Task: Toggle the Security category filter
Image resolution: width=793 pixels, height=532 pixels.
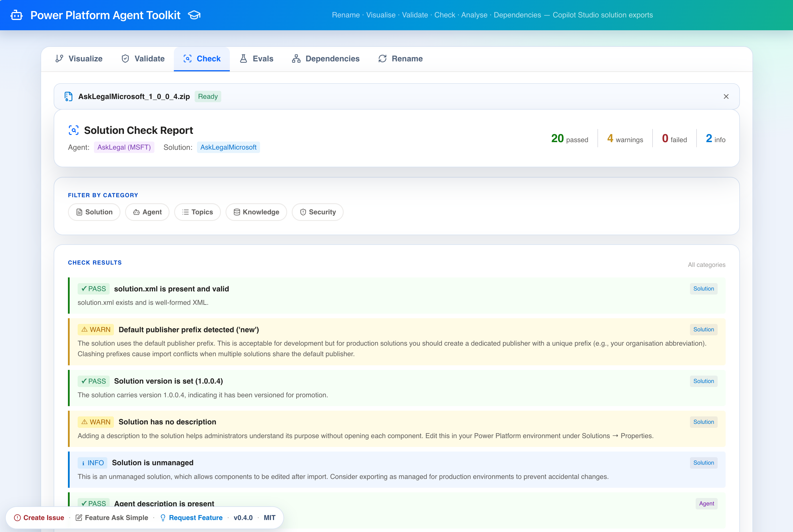Action: point(318,212)
